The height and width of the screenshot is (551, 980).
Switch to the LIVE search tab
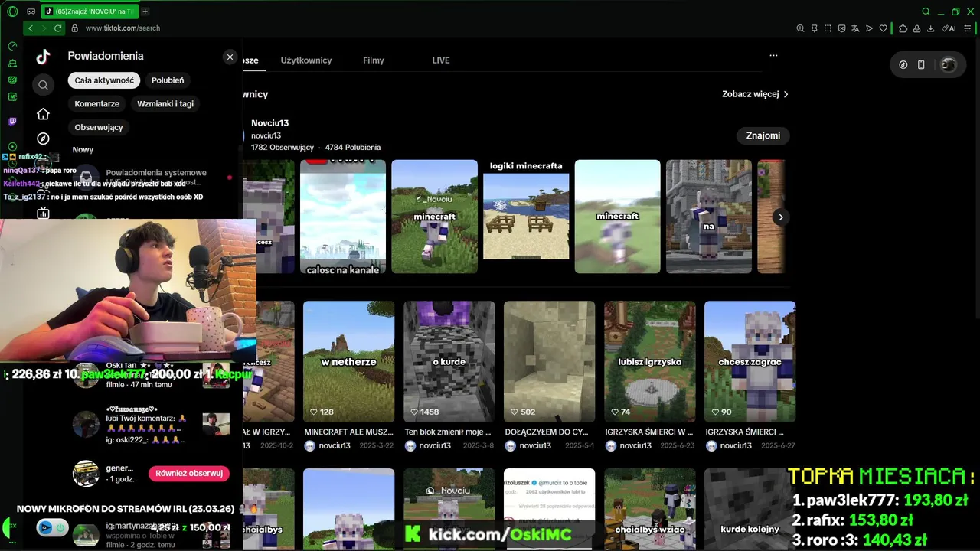click(441, 60)
